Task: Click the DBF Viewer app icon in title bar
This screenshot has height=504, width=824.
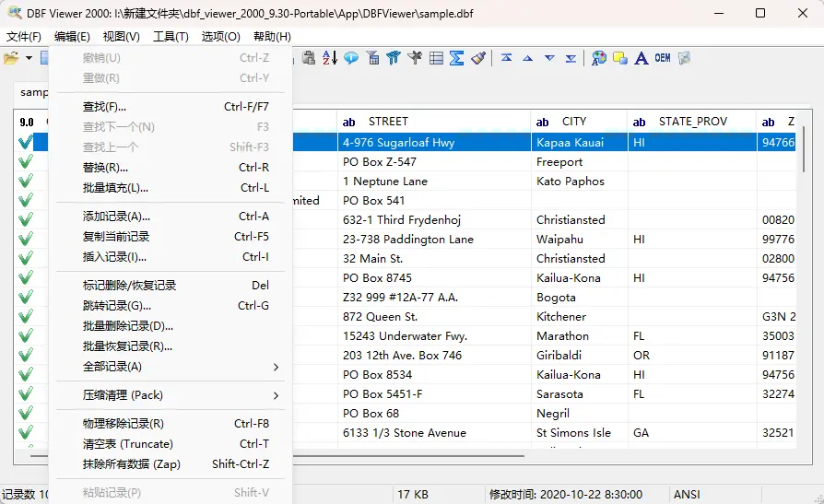Action: 14,13
